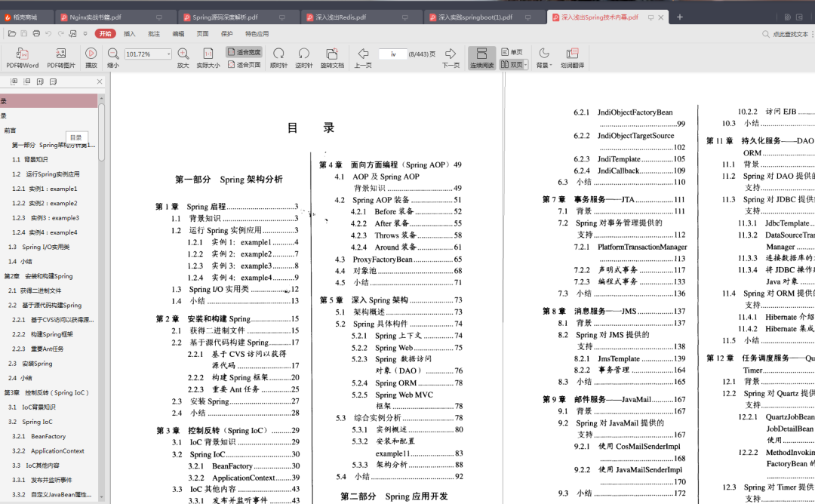Click the page number input field
The image size is (815, 504).
tap(393, 54)
